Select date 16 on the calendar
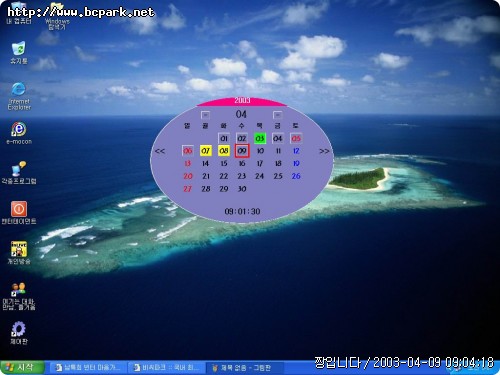500x375 pixels. click(x=242, y=163)
